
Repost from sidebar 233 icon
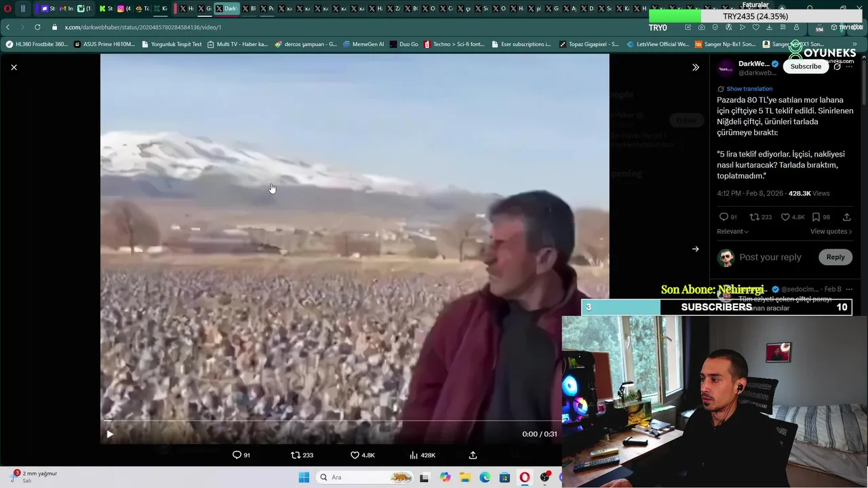pos(760,217)
